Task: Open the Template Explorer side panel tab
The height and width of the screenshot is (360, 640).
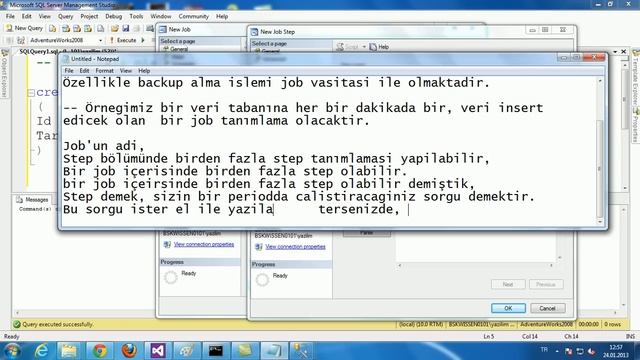Action: pyautogui.click(x=636, y=78)
